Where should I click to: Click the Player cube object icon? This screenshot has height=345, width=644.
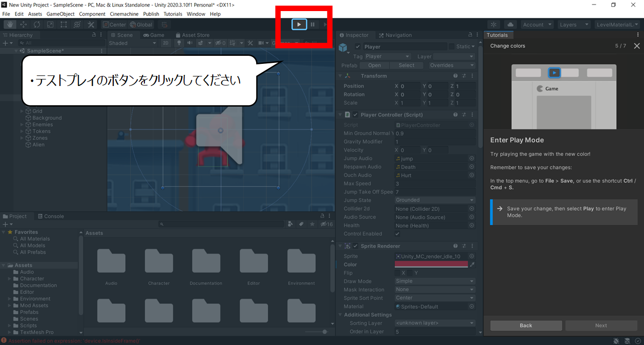click(x=344, y=48)
